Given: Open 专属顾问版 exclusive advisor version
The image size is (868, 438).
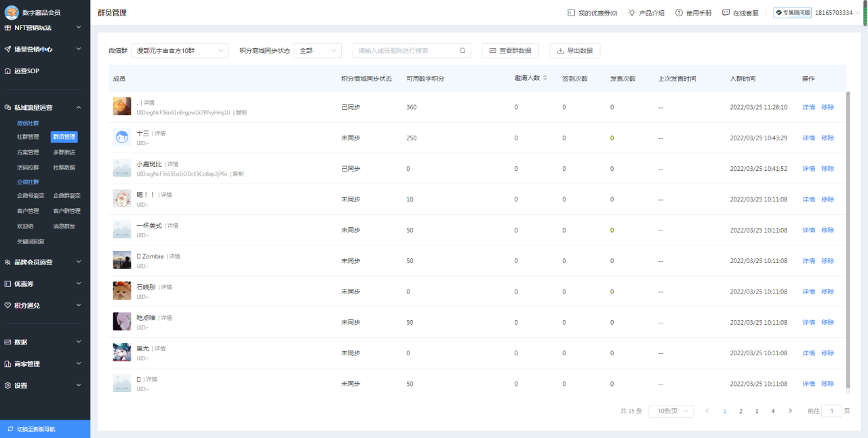Looking at the screenshot, I should tap(794, 12).
